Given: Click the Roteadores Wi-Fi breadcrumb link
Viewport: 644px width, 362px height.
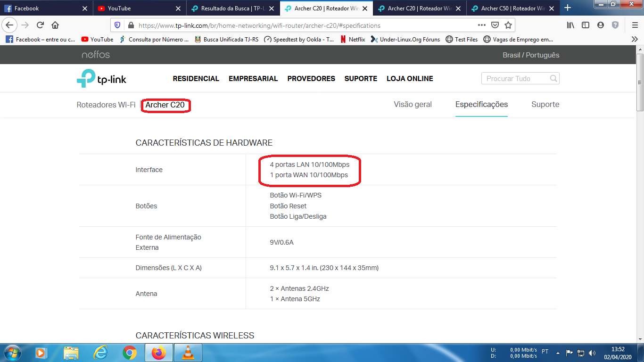Looking at the screenshot, I should (106, 105).
